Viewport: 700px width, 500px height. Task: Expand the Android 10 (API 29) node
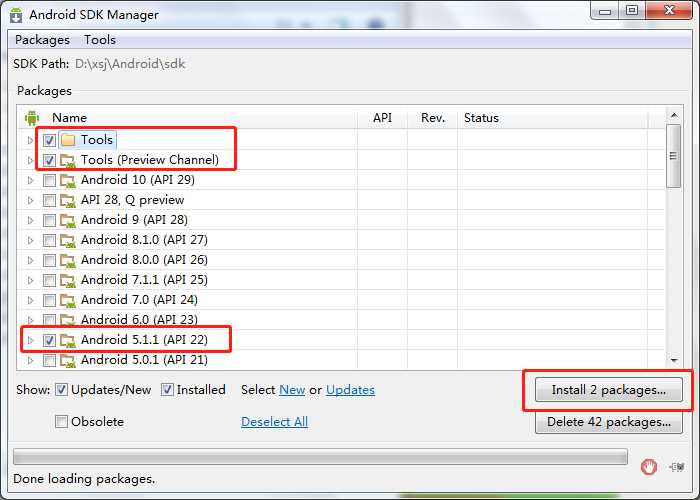(x=30, y=180)
